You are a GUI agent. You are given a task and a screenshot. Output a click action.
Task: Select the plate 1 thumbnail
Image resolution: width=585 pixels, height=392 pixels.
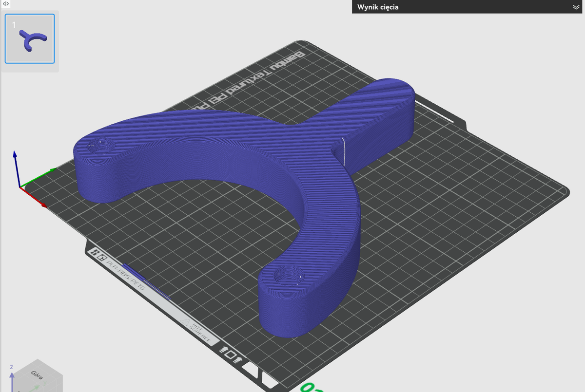pyautogui.click(x=30, y=38)
